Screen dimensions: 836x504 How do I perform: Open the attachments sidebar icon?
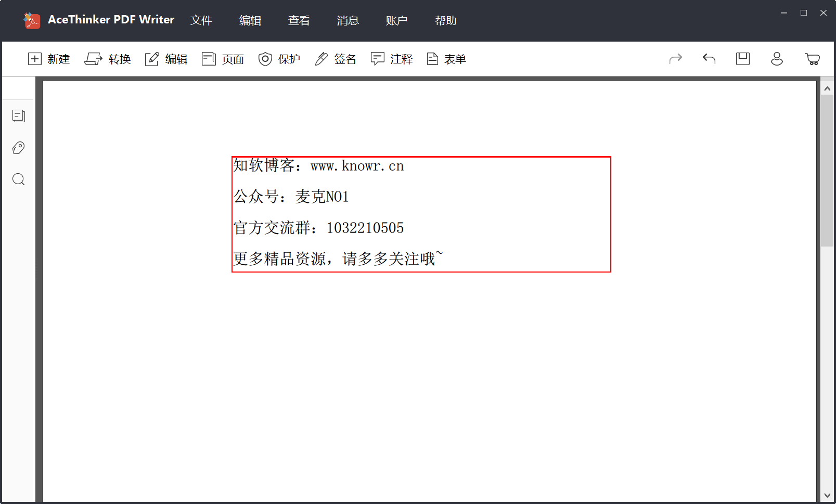(19, 148)
